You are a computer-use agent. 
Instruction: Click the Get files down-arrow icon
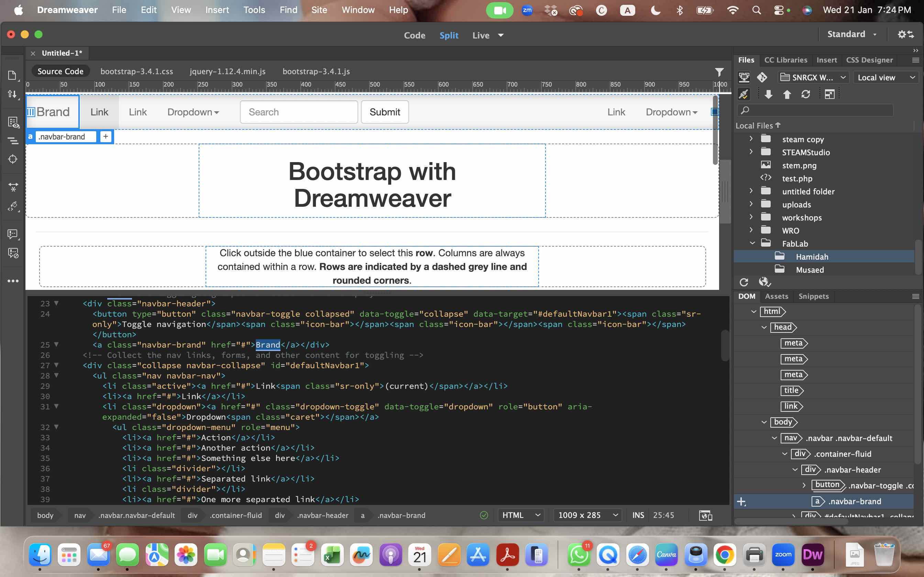768,94
